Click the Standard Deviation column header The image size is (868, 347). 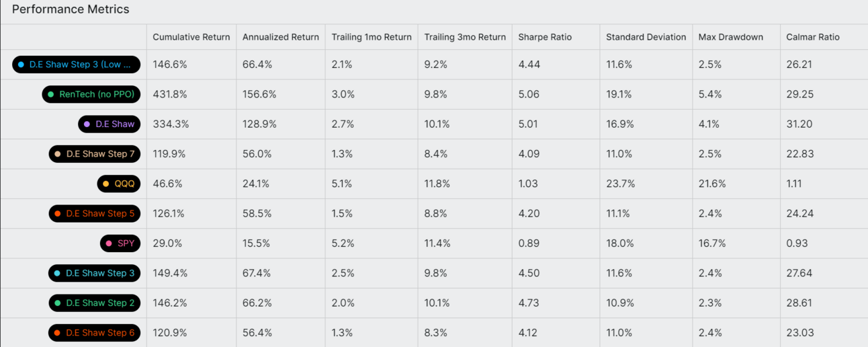(646, 37)
